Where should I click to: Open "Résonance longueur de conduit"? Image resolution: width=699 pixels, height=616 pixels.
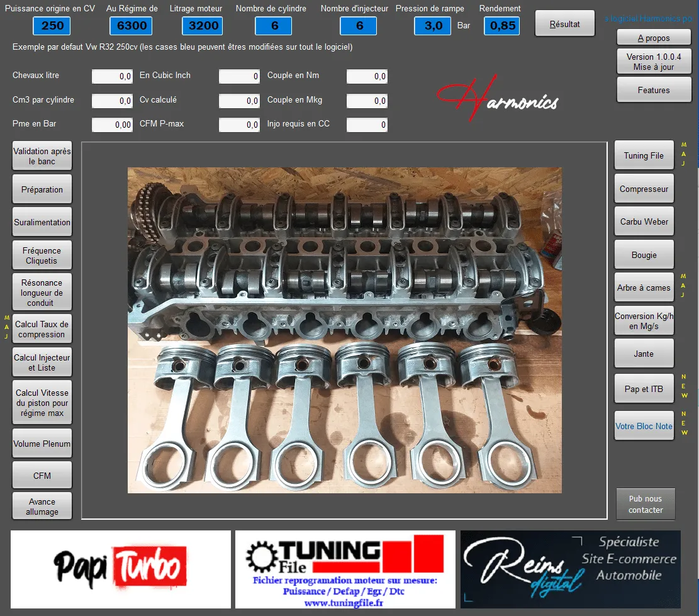[42, 291]
